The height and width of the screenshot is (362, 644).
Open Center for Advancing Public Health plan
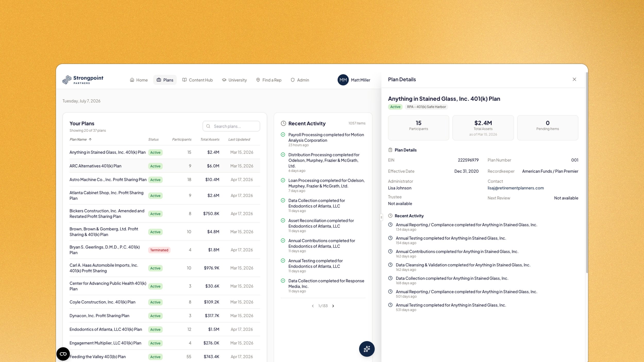(x=165, y=286)
